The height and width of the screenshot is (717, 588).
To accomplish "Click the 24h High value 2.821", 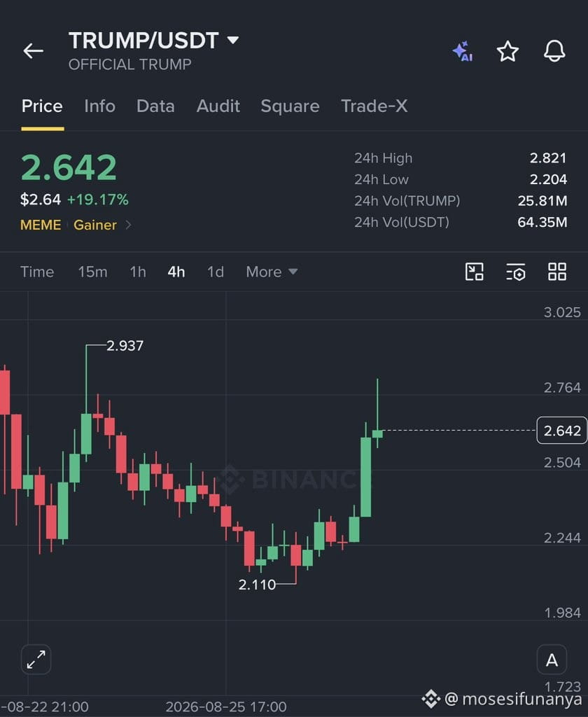I will point(548,158).
